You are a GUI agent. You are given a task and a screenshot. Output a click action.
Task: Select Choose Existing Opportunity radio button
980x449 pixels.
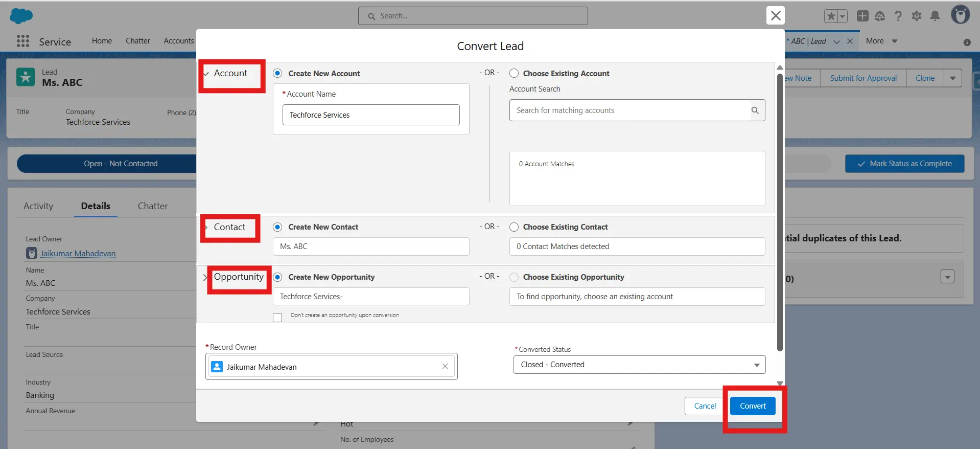(x=514, y=277)
